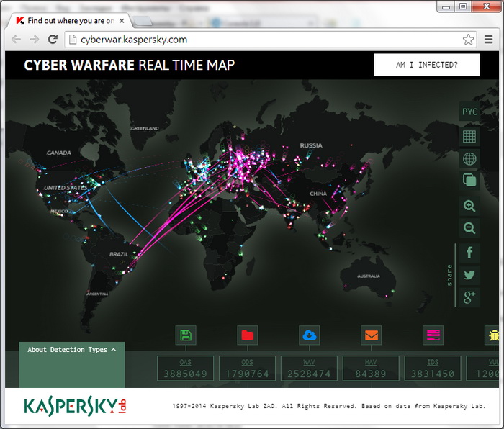504x429 pixels.
Task: Switch to flat grid map view
Action: pos(469,136)
